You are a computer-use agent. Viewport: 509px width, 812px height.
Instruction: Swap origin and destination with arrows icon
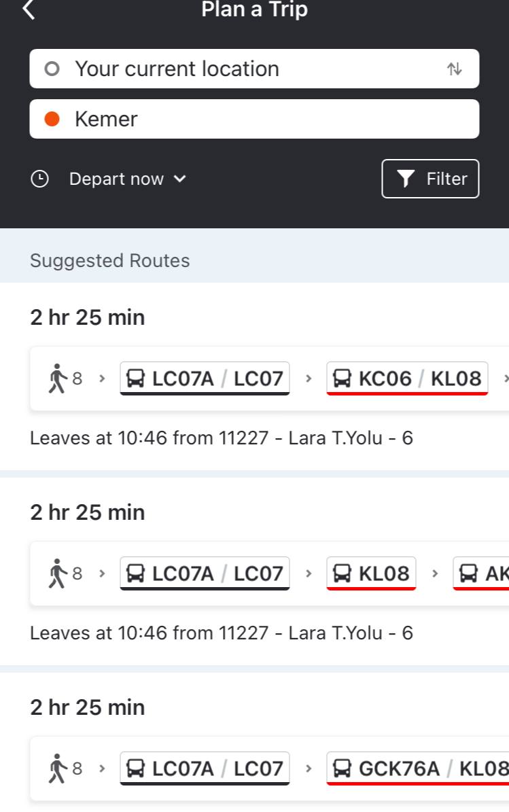(x=454, y=69)
